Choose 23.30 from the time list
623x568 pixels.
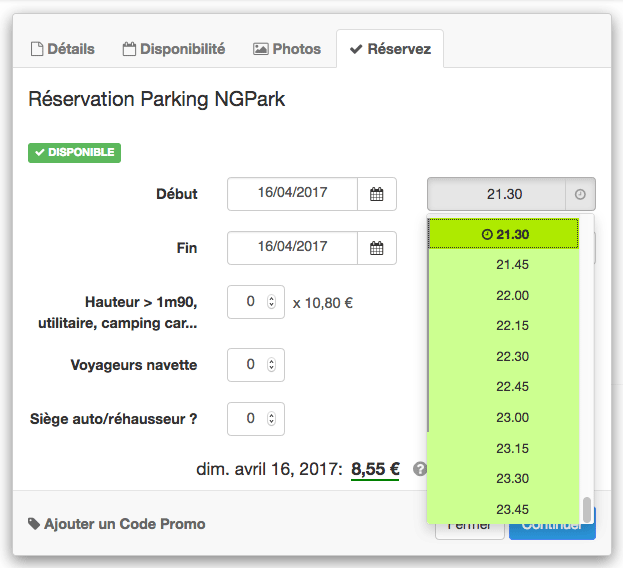[x=503, y=478]
